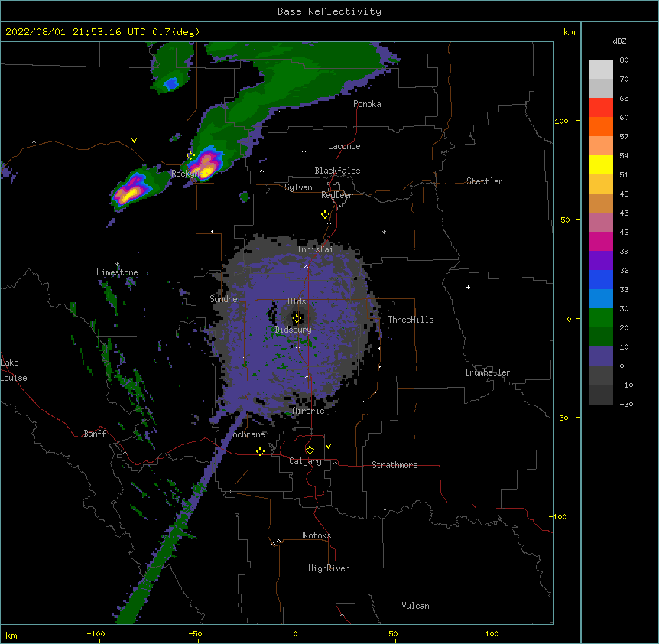Click the Sundre city label

pyautogui.click(x=223, y=299)
